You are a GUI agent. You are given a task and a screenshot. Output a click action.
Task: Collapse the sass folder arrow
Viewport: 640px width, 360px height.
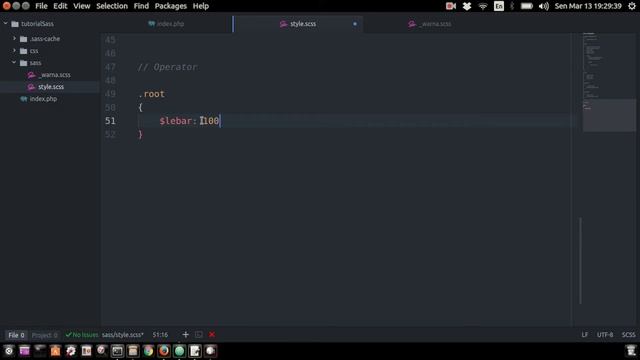pos(14,62)
